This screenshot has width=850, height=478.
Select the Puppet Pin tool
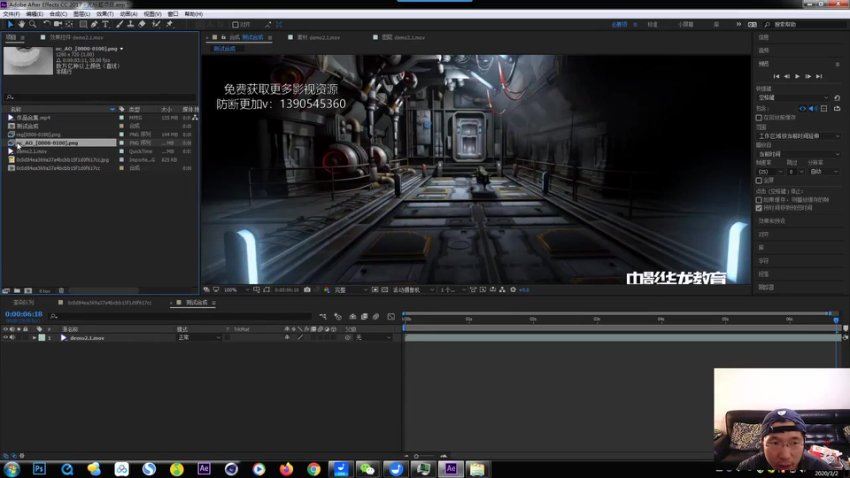169,24
